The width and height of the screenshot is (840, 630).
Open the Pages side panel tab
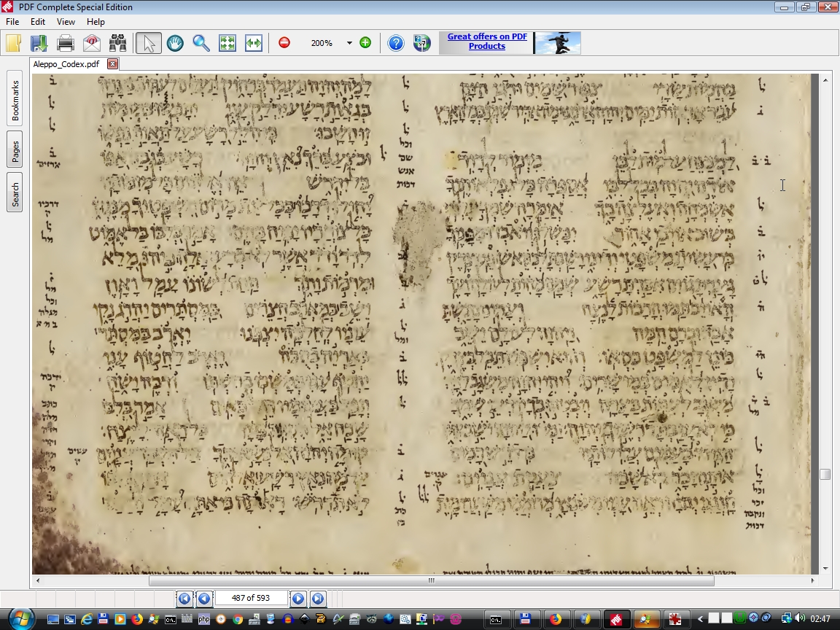coord(15,152)
